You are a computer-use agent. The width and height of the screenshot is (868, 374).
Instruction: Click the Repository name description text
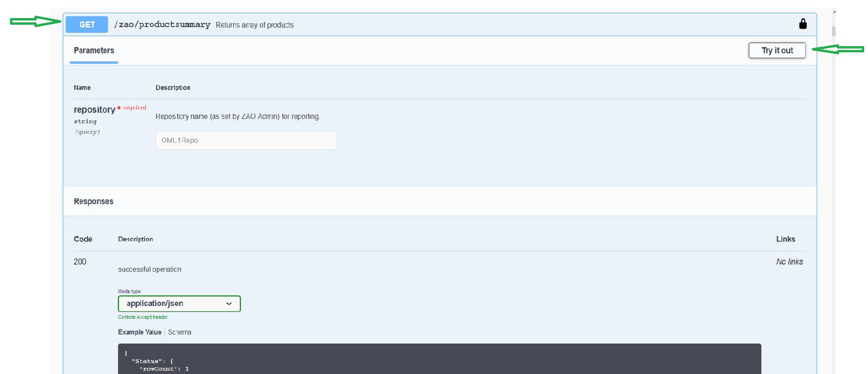[x=238, y=117]
